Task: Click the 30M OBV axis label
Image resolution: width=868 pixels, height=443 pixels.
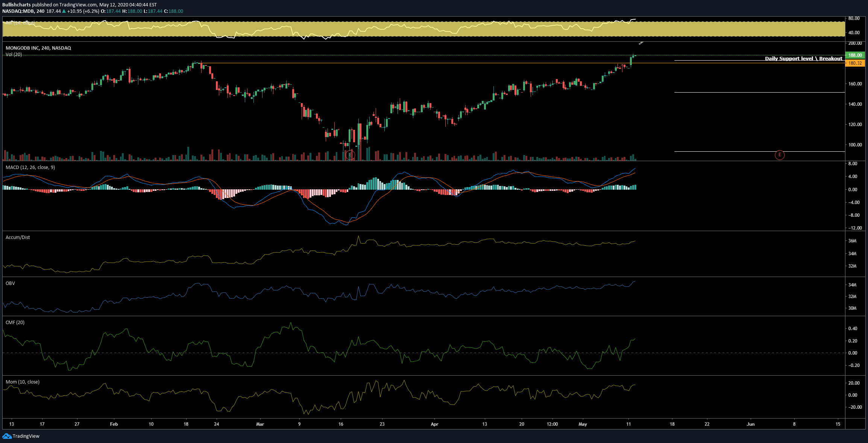Action: [853, 308]
